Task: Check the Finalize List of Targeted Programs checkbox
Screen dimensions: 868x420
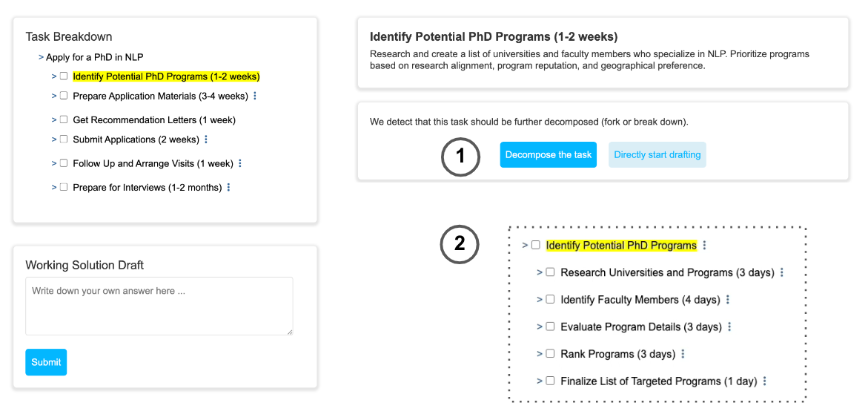Action: [x=550, y=381]
